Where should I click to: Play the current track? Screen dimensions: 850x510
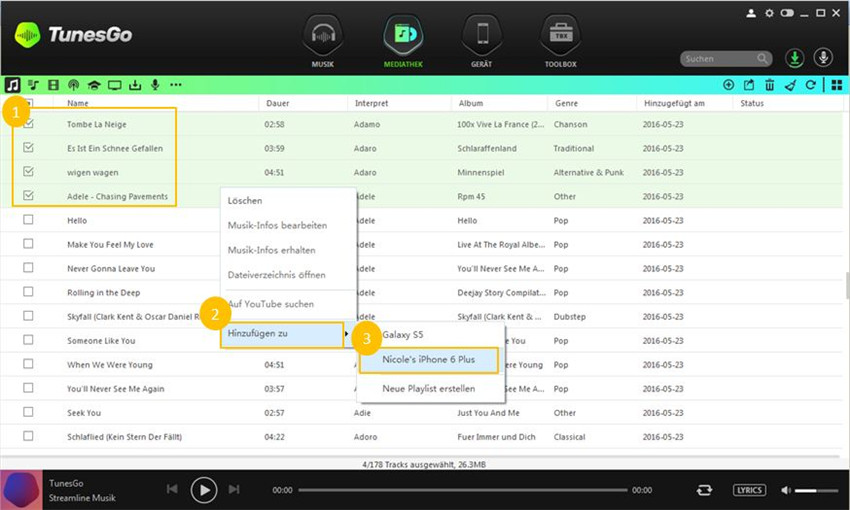(x=204, y=490)
